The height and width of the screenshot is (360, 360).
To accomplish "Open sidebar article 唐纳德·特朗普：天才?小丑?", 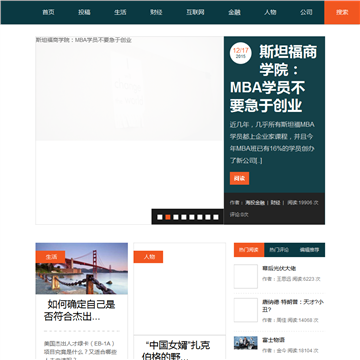I will [293, 306].
